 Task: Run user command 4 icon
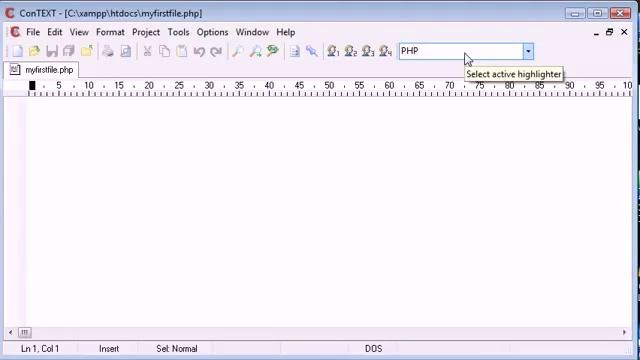point(385,51)
